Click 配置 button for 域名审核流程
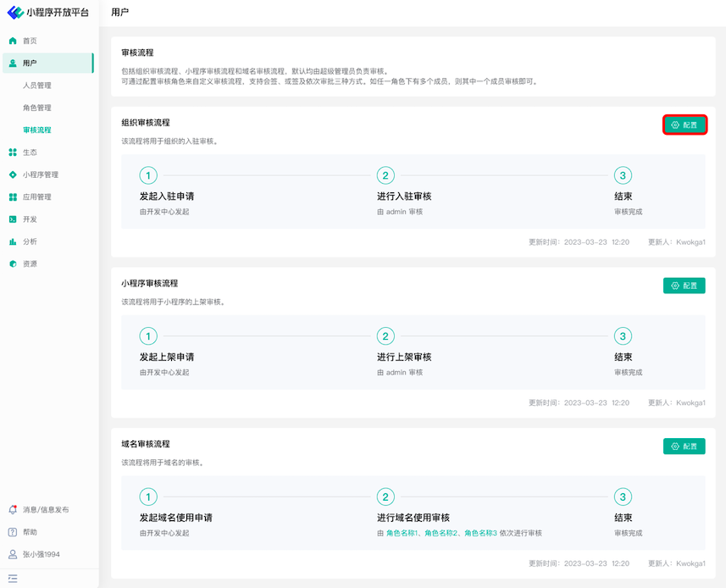The height and width of the screenshot is (588, 726). 684,446
